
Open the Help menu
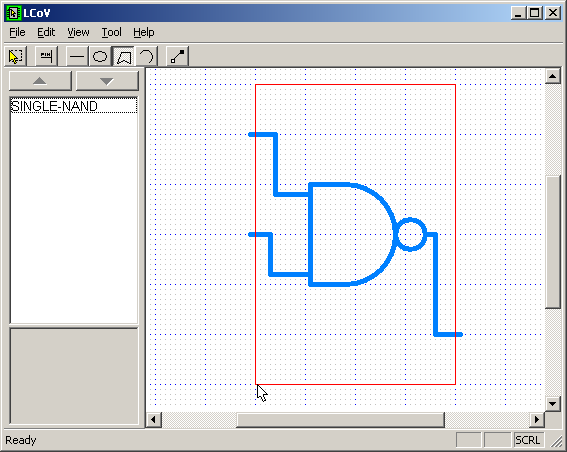[144, 33]
